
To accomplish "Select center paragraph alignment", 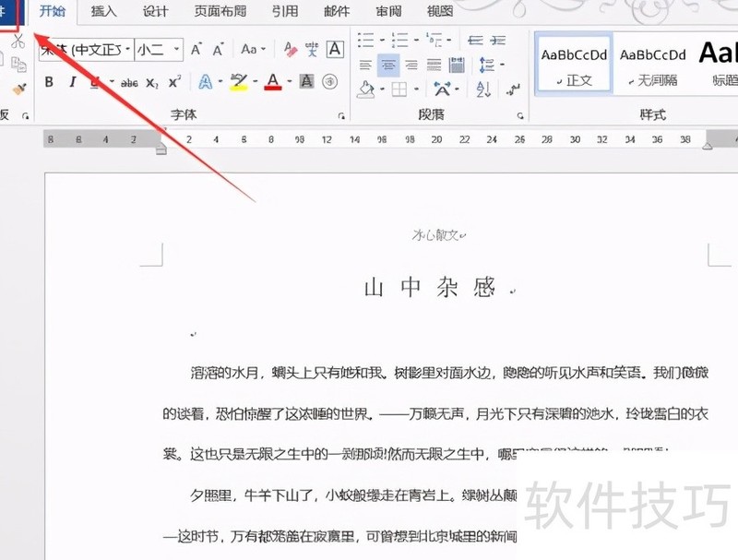I will point(389,65).
